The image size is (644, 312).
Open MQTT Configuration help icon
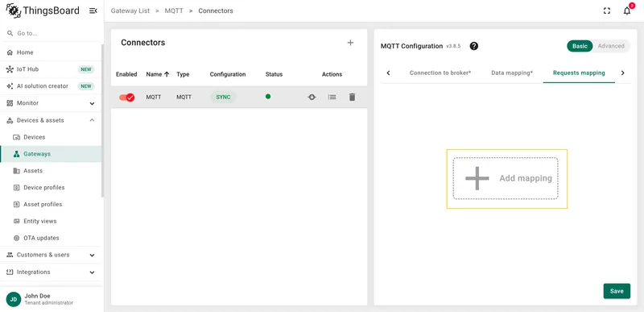tap(474, 46)
